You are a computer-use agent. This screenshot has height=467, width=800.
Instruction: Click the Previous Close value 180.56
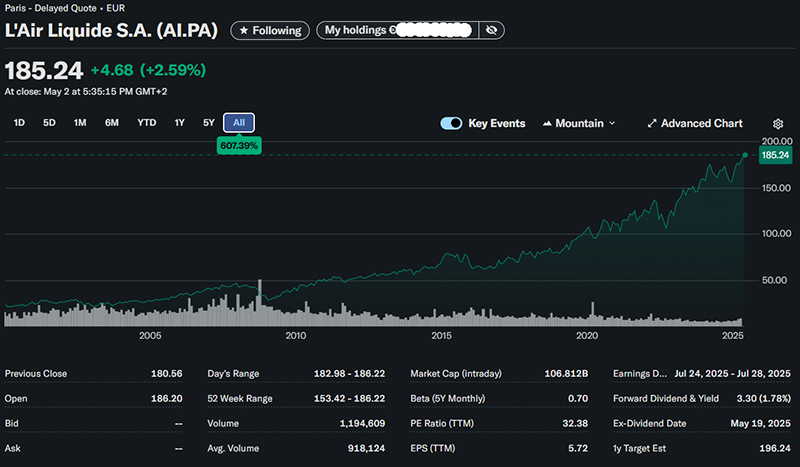(x=166, y=374)
